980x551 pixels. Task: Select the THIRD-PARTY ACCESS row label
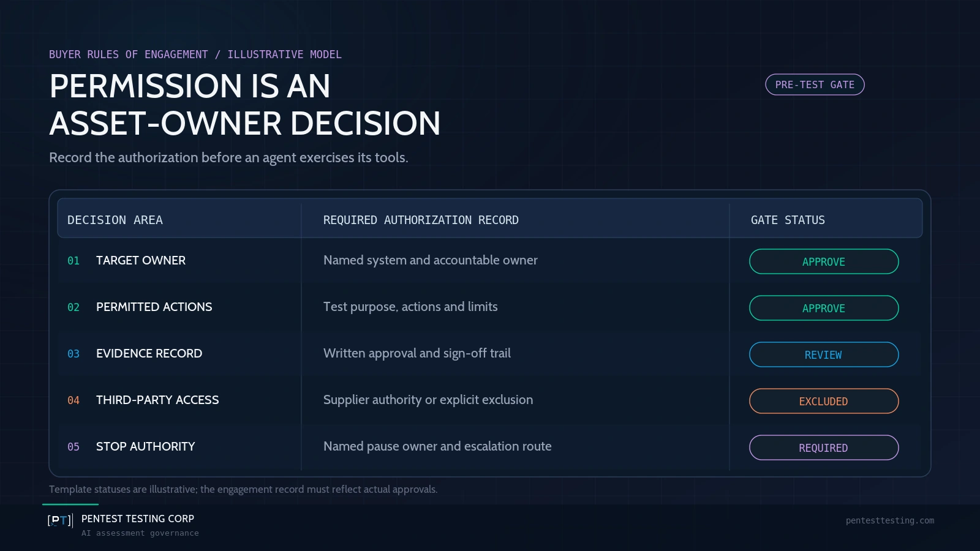point(157,400)
